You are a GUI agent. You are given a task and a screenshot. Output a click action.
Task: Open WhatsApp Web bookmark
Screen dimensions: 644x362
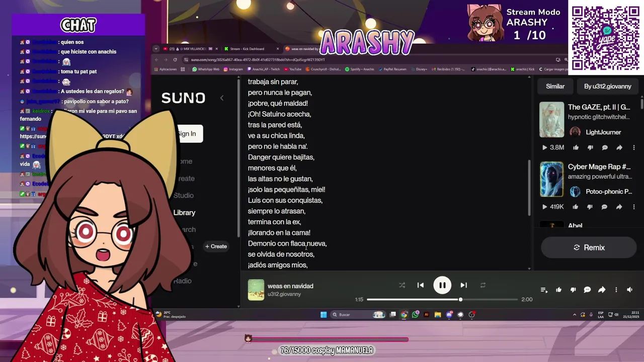point(206,69)
